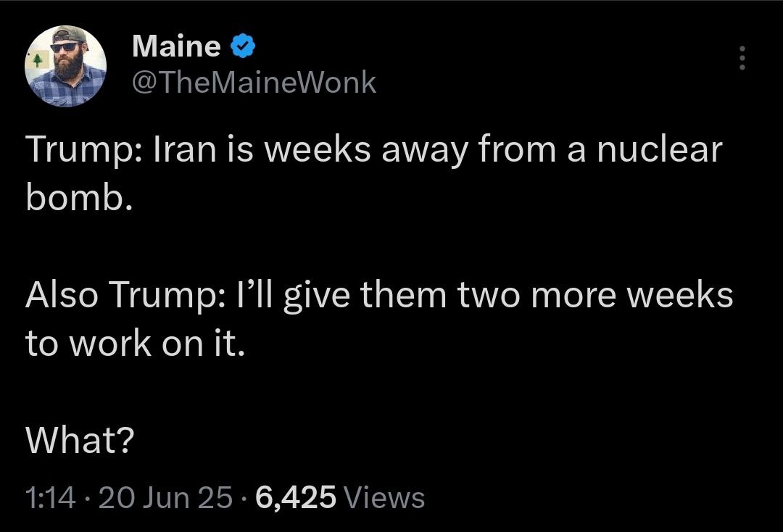Click the word "bomb." in the tweet
This screenshot has height=532, width=783.
(78, 198)
